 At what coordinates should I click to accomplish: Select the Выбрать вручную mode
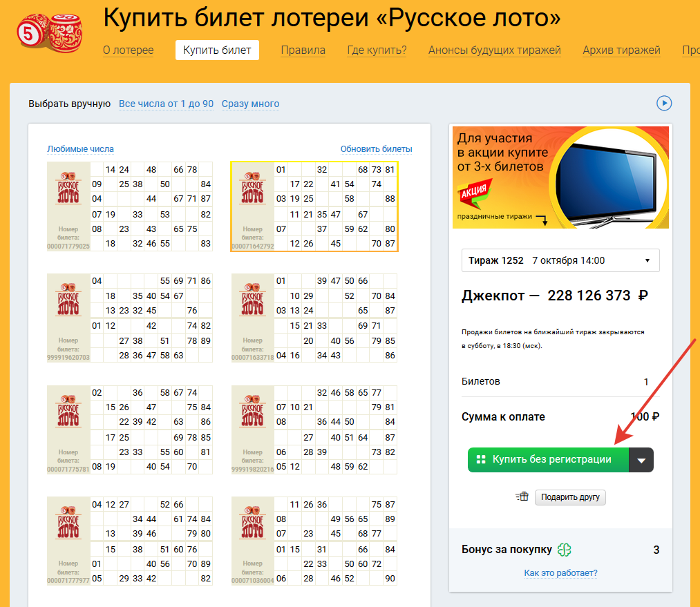coord(69,104)
